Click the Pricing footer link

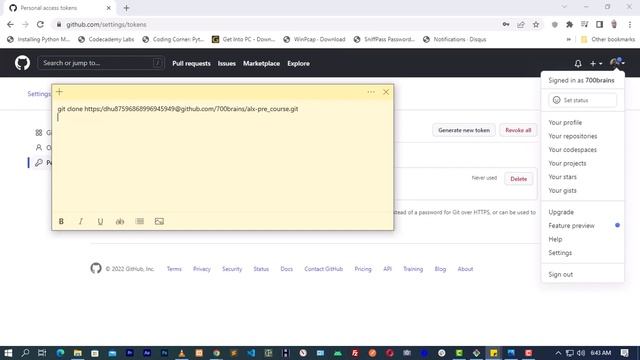pos(363,269)
